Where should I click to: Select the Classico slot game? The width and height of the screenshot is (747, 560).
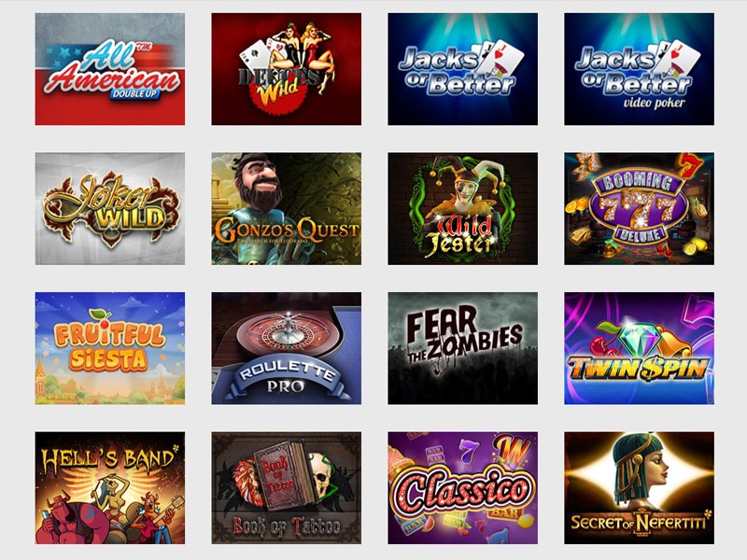(x=462, y=487)
